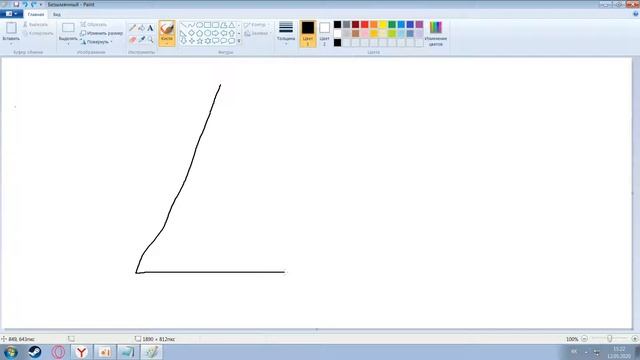Open Изменение цветов (Edit colors)
Image resolution: width=640 pixels, height=360 pixels.
click(x=436, y=33)
